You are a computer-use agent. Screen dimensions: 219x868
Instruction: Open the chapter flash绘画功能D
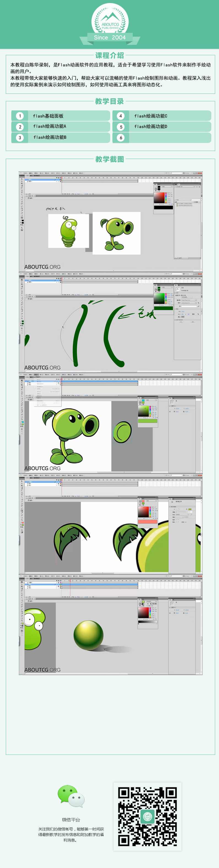151,126
